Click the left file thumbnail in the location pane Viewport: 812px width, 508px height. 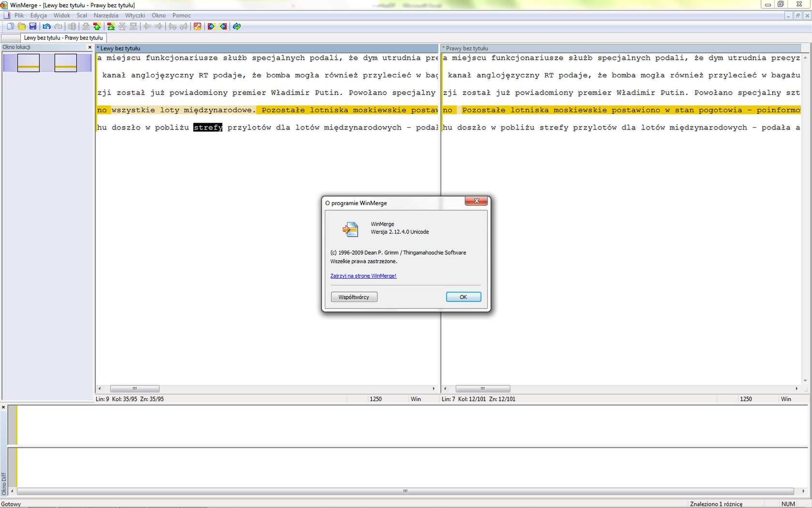pyautogui.click(x=29, y=63)
